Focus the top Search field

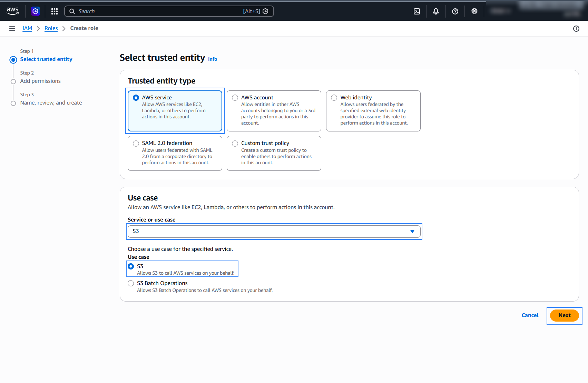tap(169, 11)
